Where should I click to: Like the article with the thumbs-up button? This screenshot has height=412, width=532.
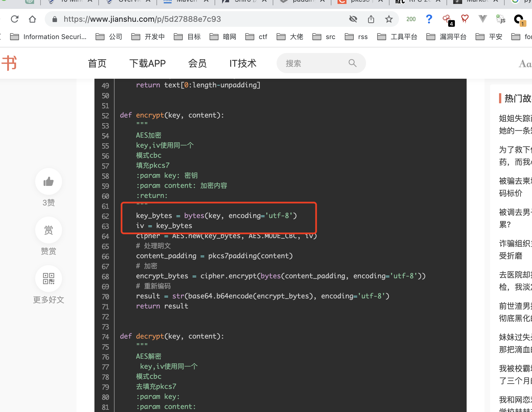[x=49, y=181]
